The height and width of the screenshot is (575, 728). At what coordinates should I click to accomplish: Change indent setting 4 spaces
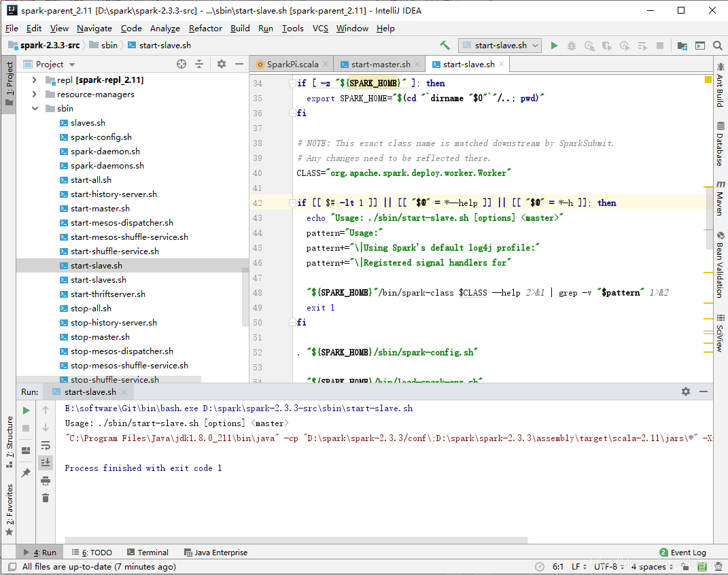coord(652,567)
